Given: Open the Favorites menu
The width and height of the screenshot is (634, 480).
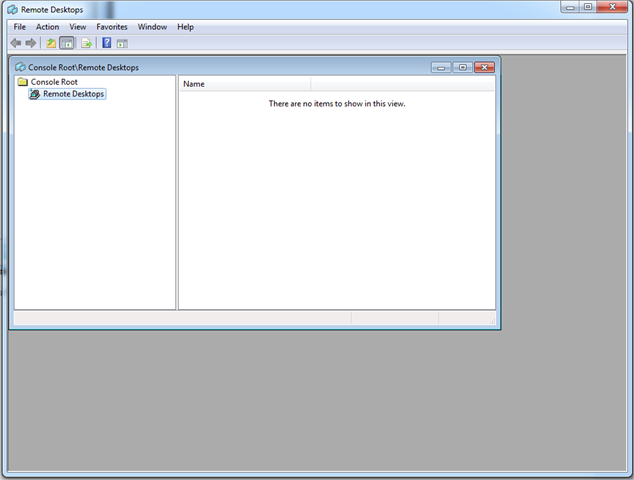Looking at the screenshot, I should coord(112,27).
